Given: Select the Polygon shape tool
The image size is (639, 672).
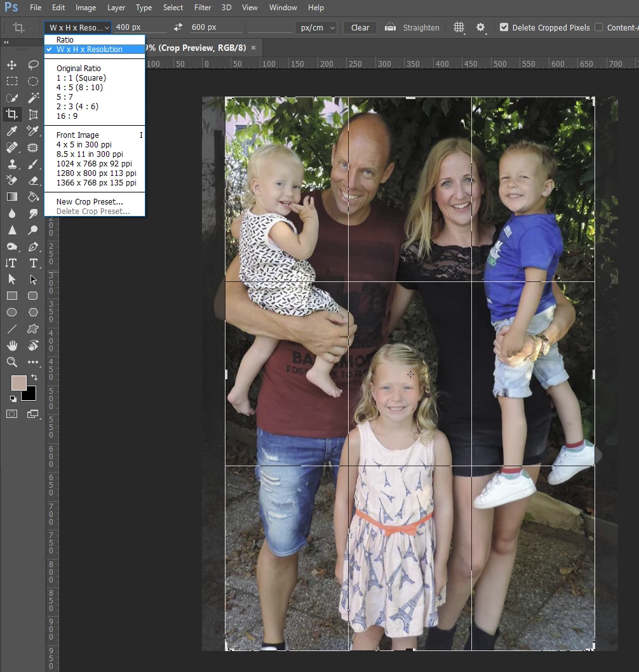Looking at the screenshot, I should pyautogui.click(x=33, y=312).
